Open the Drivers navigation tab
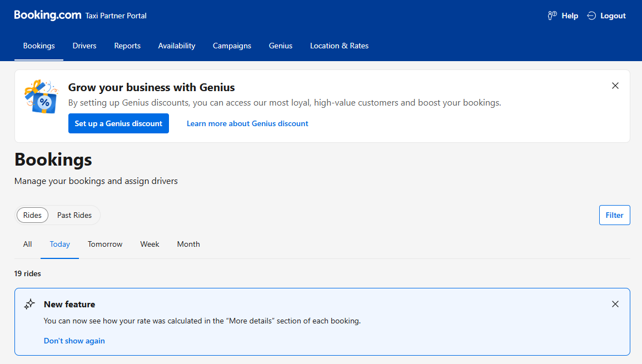This screenshot has width=642, height=364. (x=84, y=46)
